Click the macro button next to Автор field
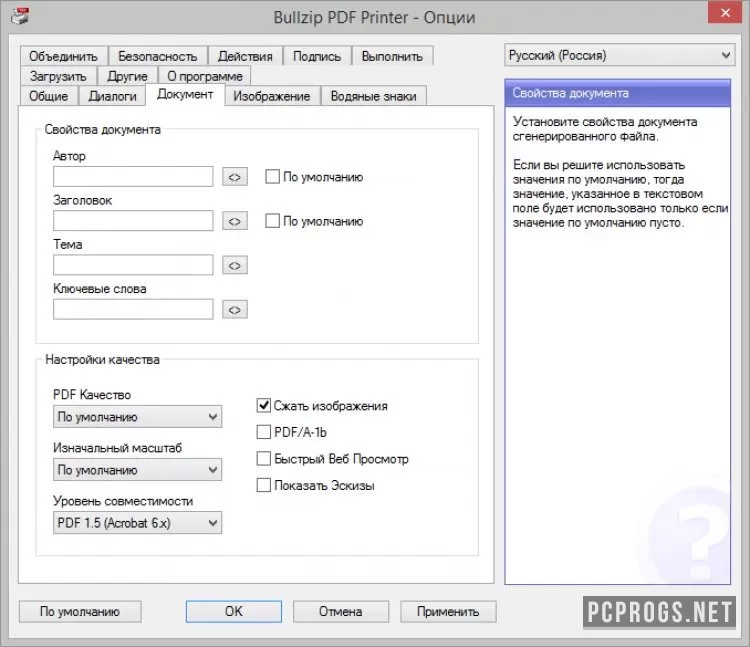The height and width of the screenshot is (647, 750). [x=235, y=177]
